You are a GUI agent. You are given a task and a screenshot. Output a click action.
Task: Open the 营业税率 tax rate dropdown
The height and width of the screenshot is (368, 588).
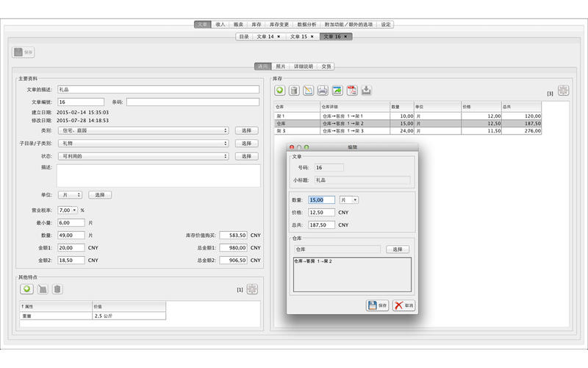tap(67, 210)
